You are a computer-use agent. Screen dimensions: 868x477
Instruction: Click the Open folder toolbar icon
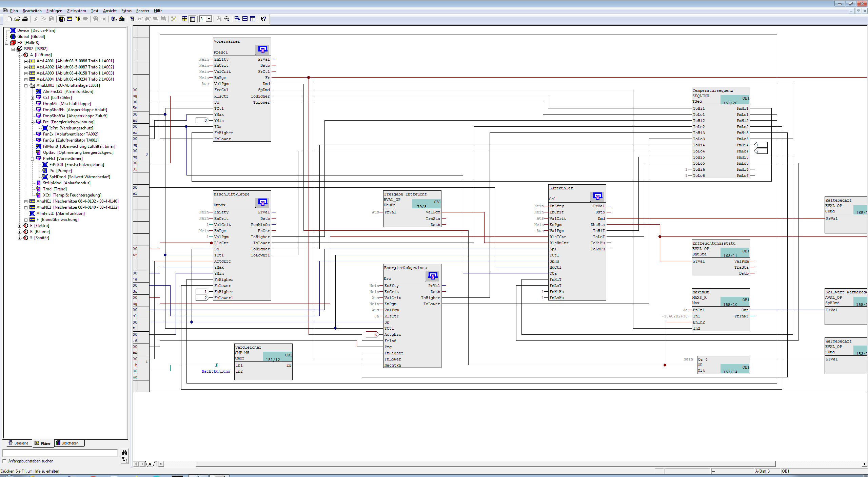click(x=17, y=19)
